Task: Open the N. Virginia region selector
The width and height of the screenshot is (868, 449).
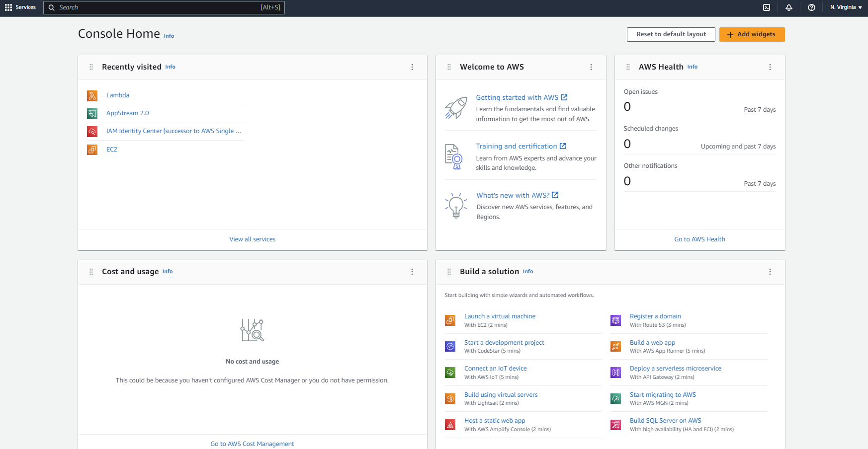Action: (845, 7)
